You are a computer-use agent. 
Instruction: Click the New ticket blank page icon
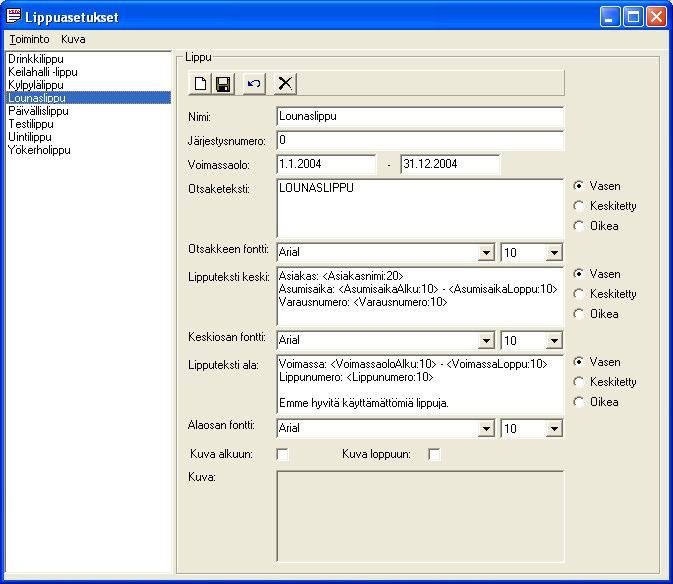pyautogui.click(x=200, y=83)
